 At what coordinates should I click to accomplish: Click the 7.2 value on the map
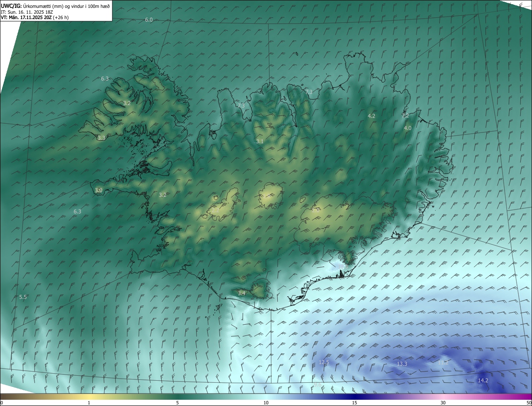point(405,116)
